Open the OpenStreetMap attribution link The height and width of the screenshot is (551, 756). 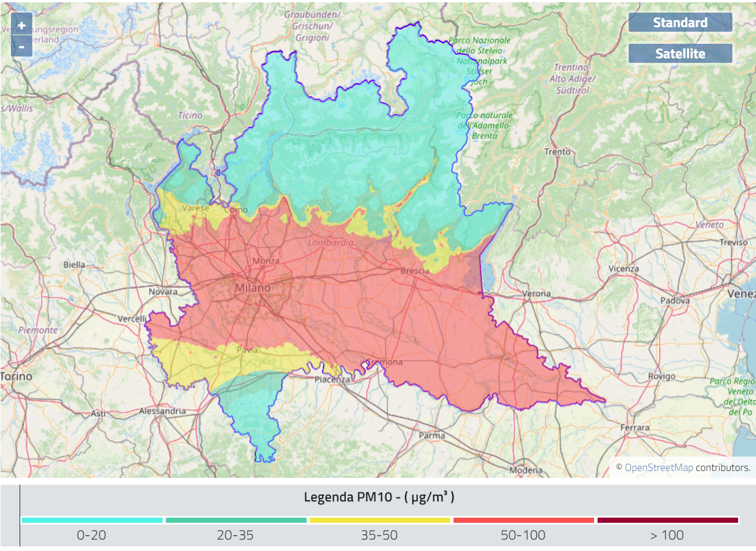point(659,467)
